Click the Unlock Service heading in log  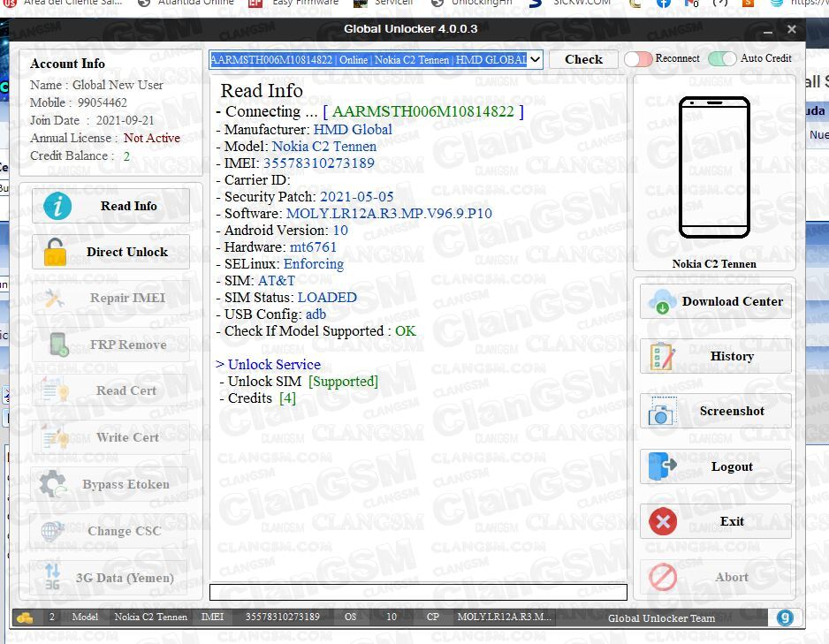(274, 365)
